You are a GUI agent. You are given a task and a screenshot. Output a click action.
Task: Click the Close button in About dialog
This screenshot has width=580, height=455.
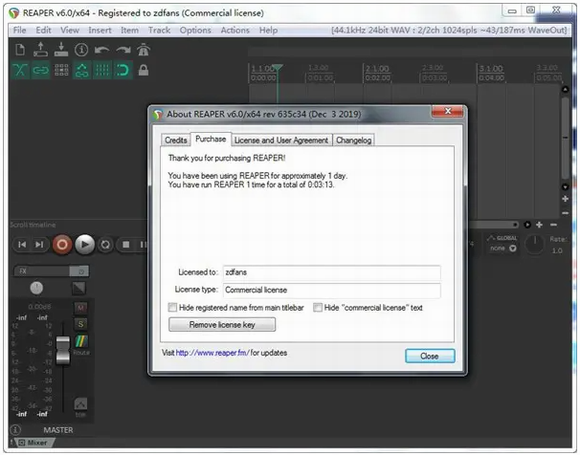tap(430, 356)
